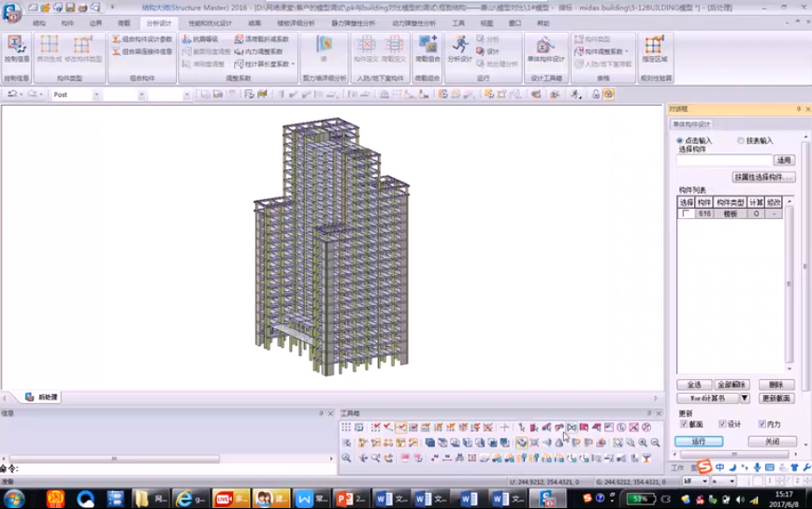Click the 墙 shear wall analysis icon
This screenshot has width=812, height=509.
325,50
